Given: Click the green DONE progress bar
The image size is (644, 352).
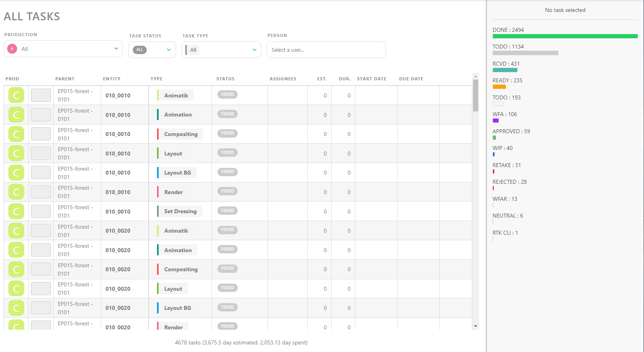Looking at the screenshot, I should point(565,36).
